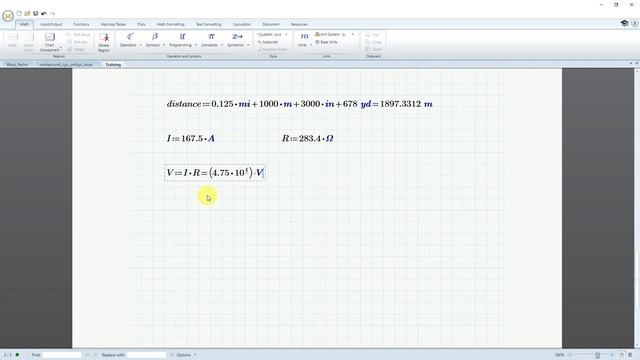The width and height of the screenshot is (640, 360).
Task: Open the Unit System dropdown
Action: pyautogui.click(x=335, y=35)
